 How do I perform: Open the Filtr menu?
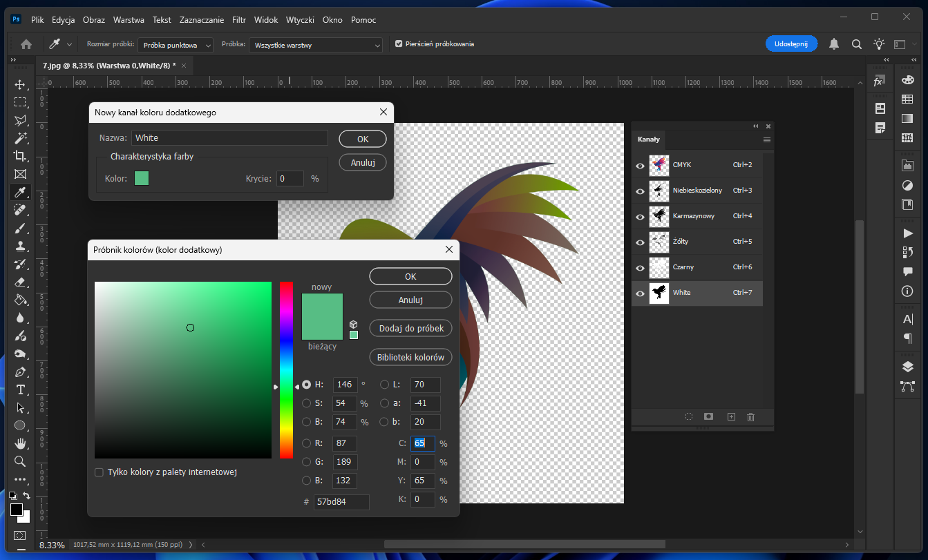pyautogui.click(x=239, y=20)
